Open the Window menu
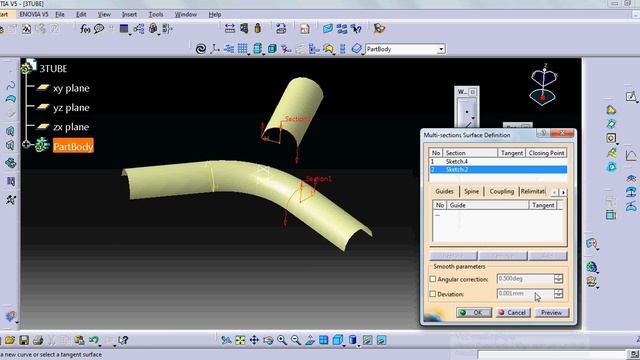 (186, 14)
